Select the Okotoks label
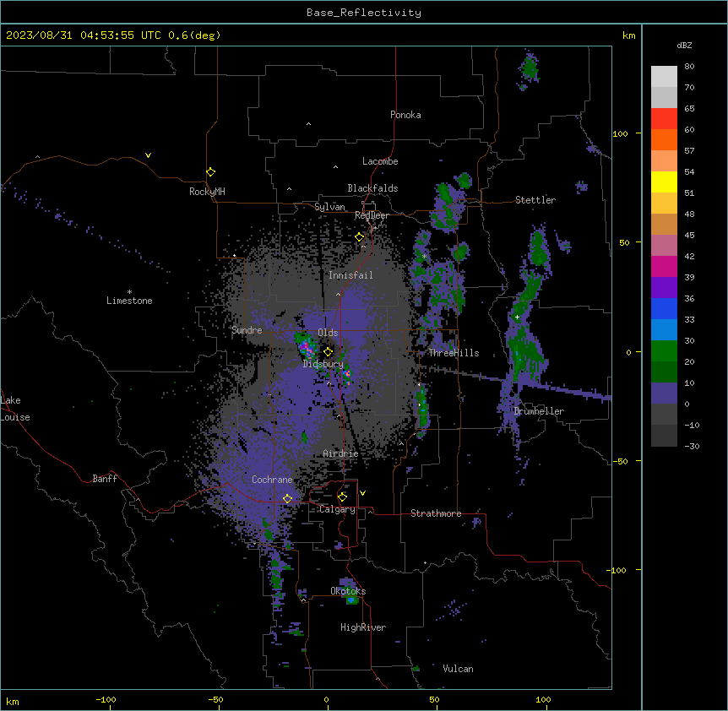 click(348, 591)
